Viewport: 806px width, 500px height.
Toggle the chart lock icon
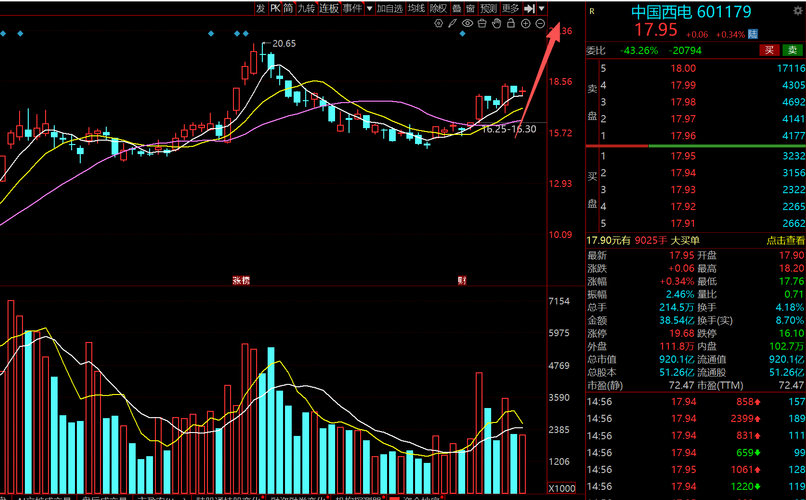510,23
